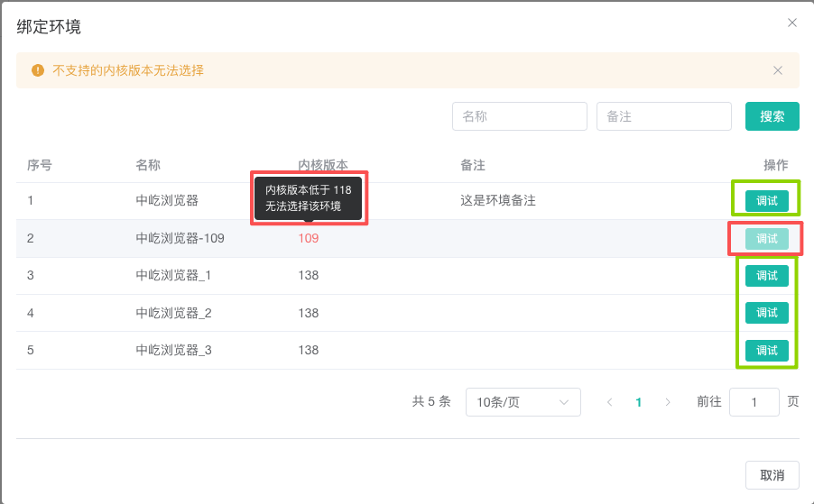Screen dimensions: 814x504
Task: Focus the 备注 search field
Action: [664, 116]
